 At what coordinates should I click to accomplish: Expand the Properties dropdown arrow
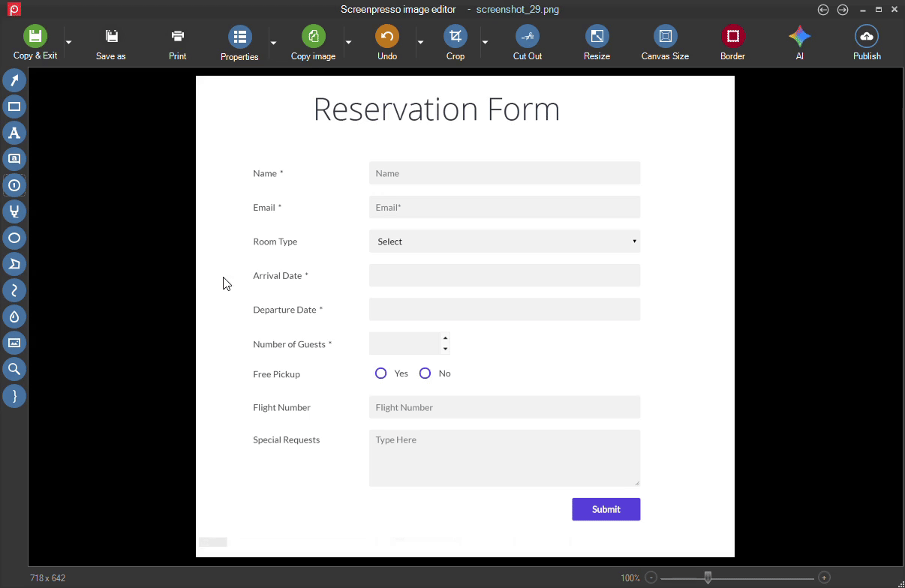tap(273, 42)
